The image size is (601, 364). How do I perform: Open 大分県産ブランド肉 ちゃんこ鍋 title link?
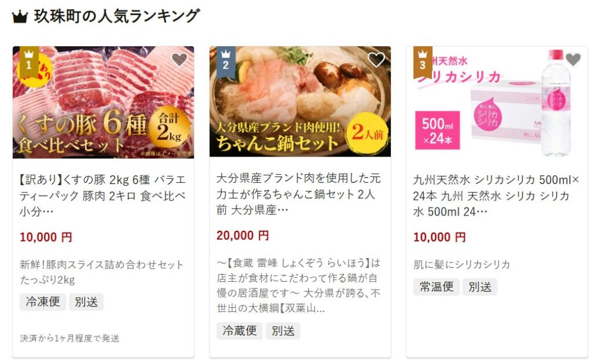299,194
